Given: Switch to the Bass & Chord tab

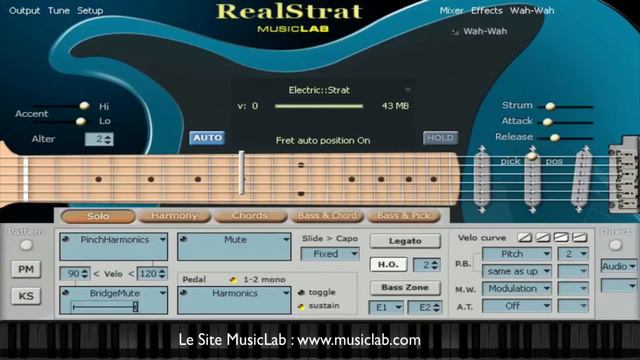Looking at the screenshot, I should tap(327, 216).
